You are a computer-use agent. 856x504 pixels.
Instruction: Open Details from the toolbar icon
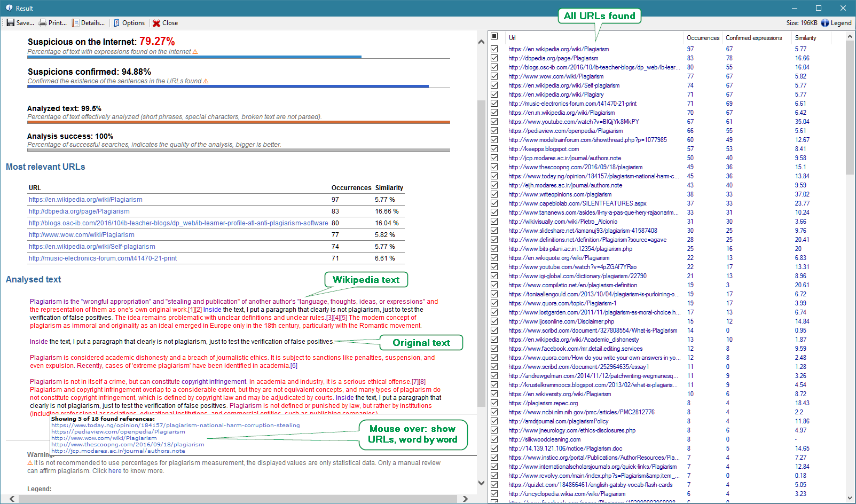76,23
